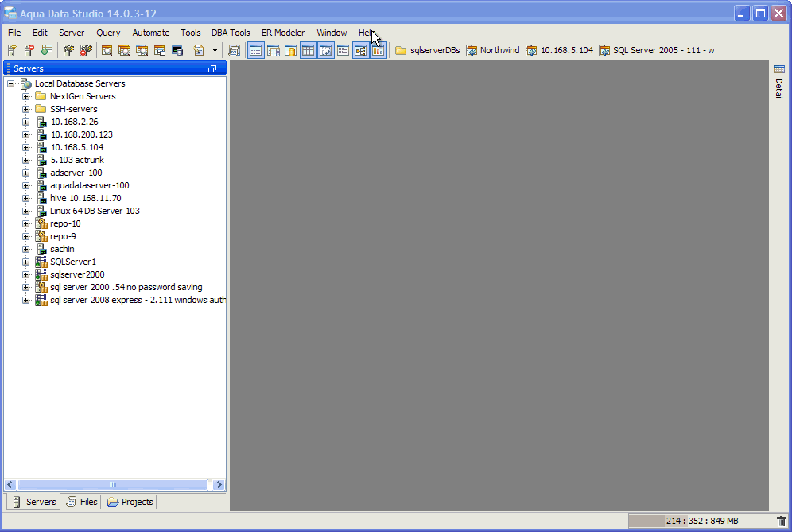Click the third query window magnifier icon
This screenshot has width=792, height=532.
click(x=142, y=50)
